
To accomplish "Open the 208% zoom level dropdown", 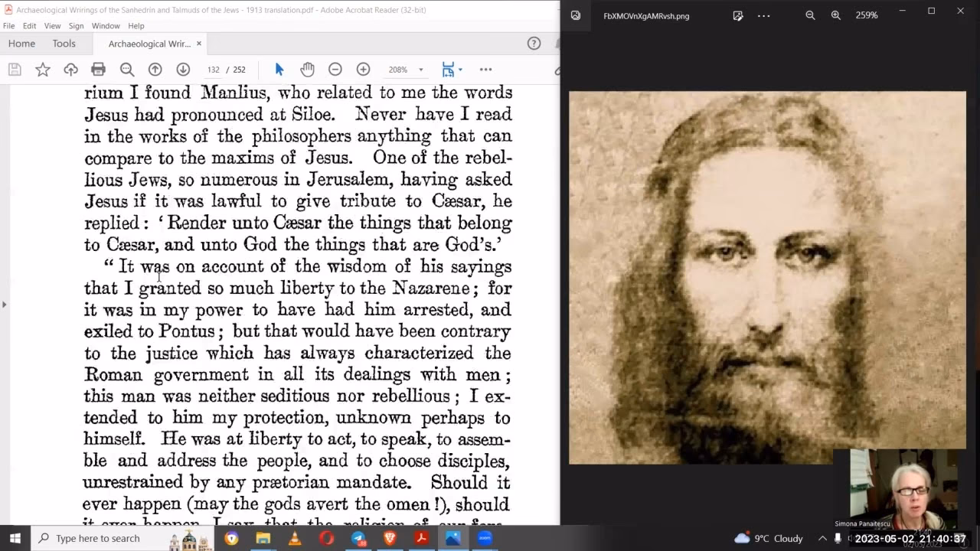I will pos(406,70).
